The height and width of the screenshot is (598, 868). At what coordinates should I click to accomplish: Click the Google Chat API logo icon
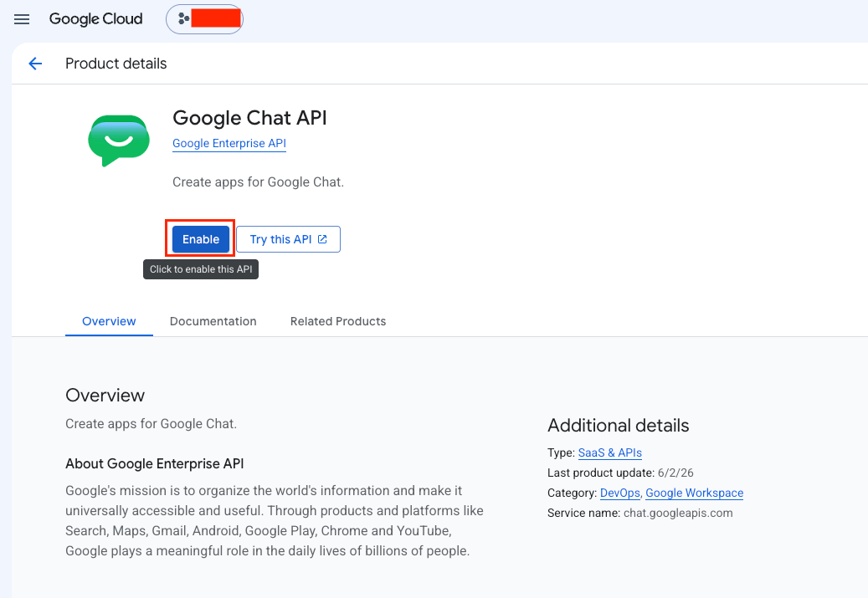click(x=119, y=141)
